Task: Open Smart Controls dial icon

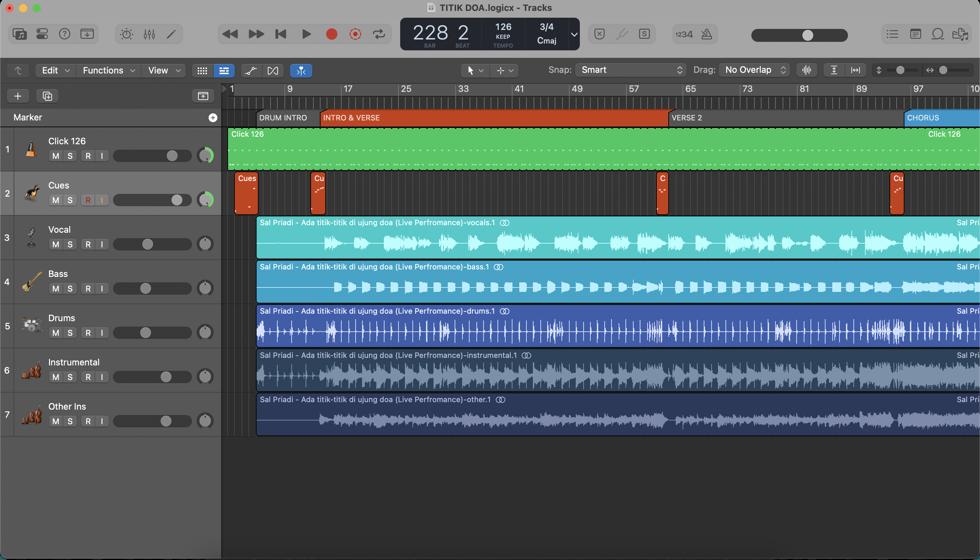Action: point(127,34)
